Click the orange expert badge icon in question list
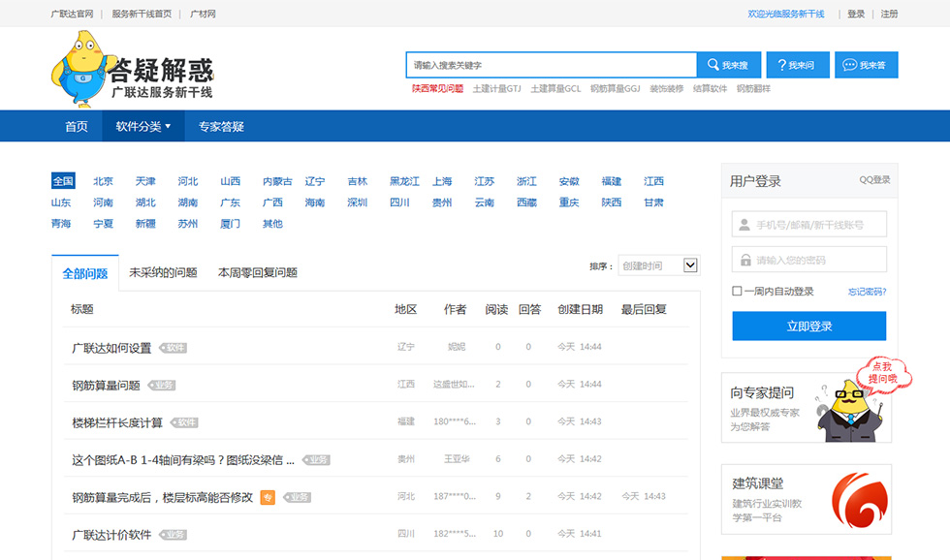 (268, 497)
